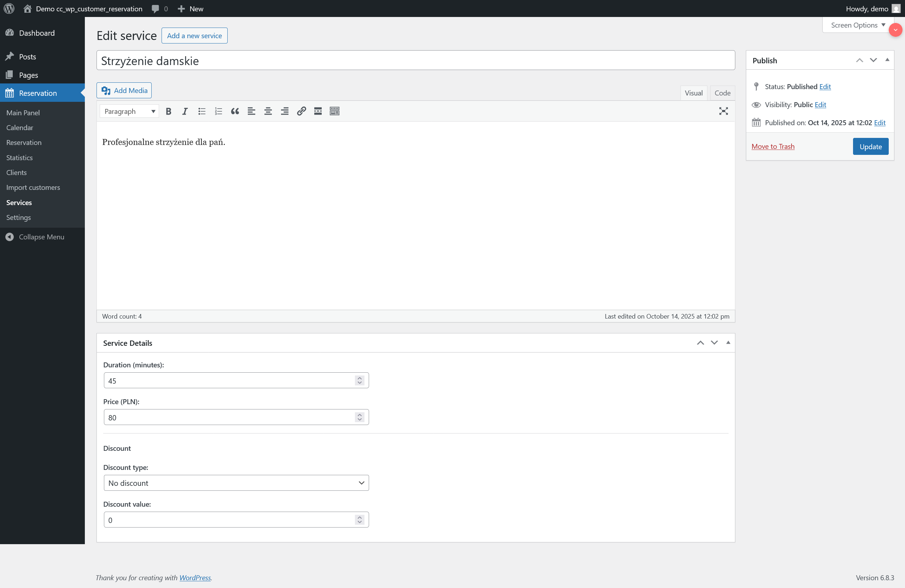Image resolution: width=905 pixels, height=588 pixels.
Task: Open the Paragraph format dropdown
Action: coord(129,111)
